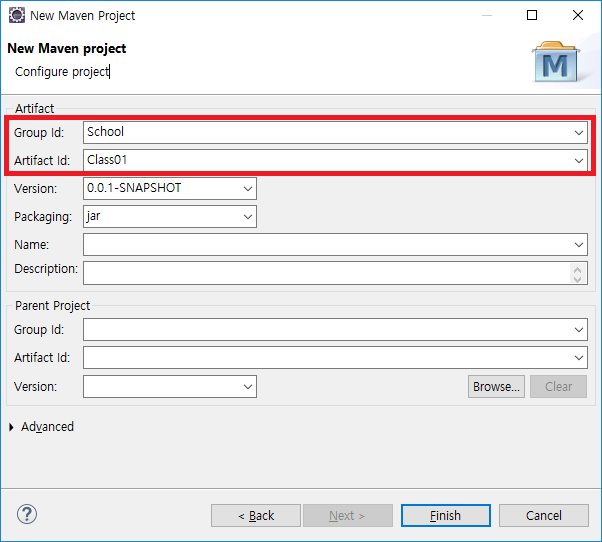This screenshot has width=602, height=542.
Task: Close the New Maven Project dialog
Action: click(x=578, y=15)
